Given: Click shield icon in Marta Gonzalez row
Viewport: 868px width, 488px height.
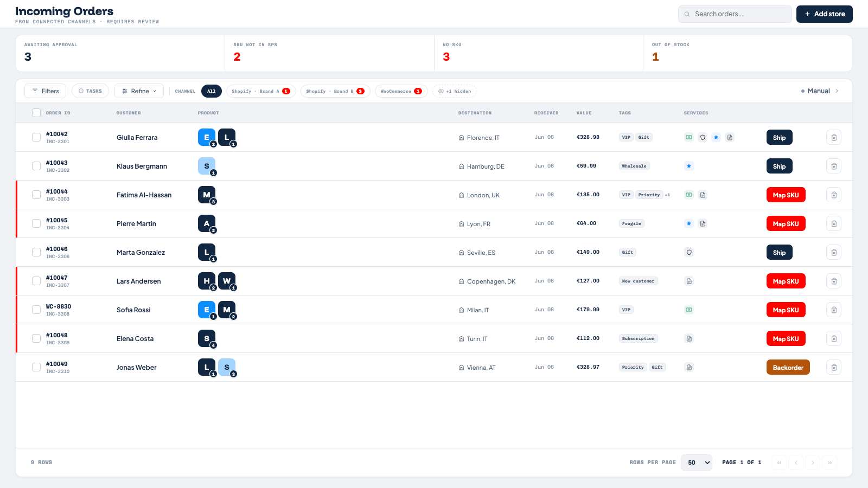Looking at the screenshot, I should coord(689,252).
